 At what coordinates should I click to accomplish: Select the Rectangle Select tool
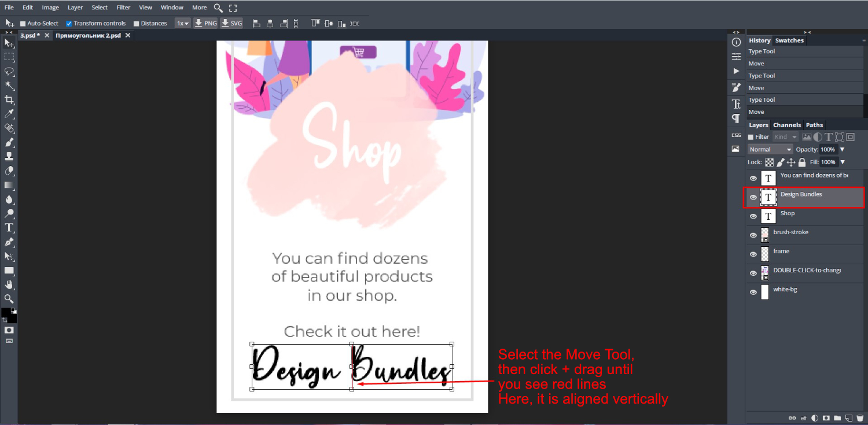[x=9, y=57]
